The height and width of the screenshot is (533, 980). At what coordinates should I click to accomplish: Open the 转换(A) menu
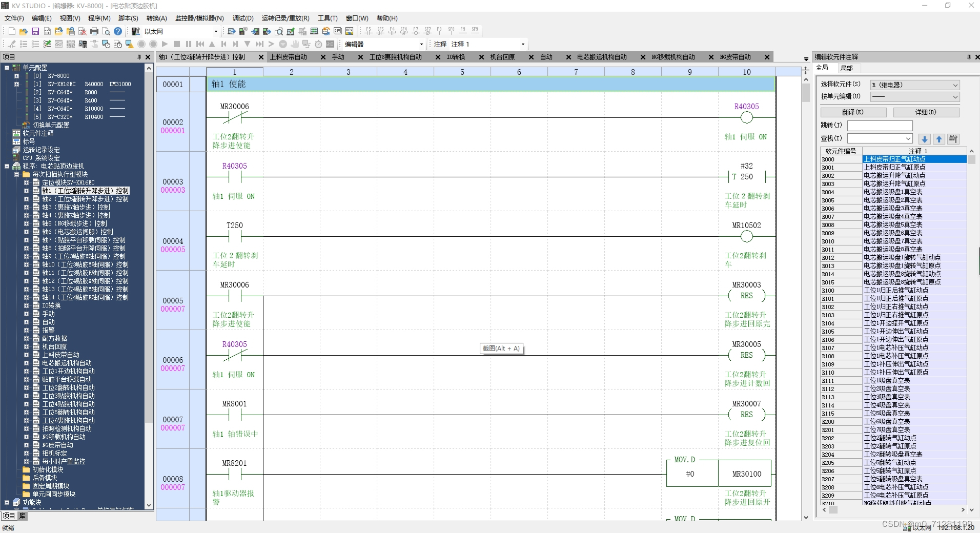click(157, 18)
